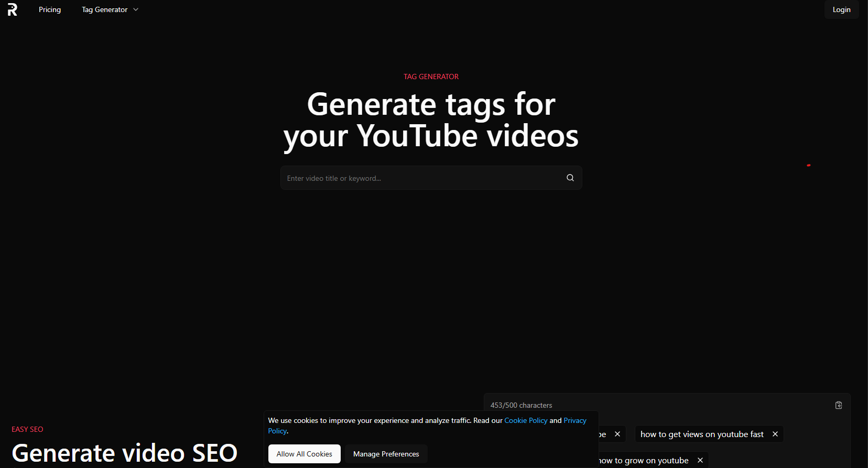Click the 'Generate video SEO' heading
The height and width of the screenshot is (468, 868).
coord(125,453)
